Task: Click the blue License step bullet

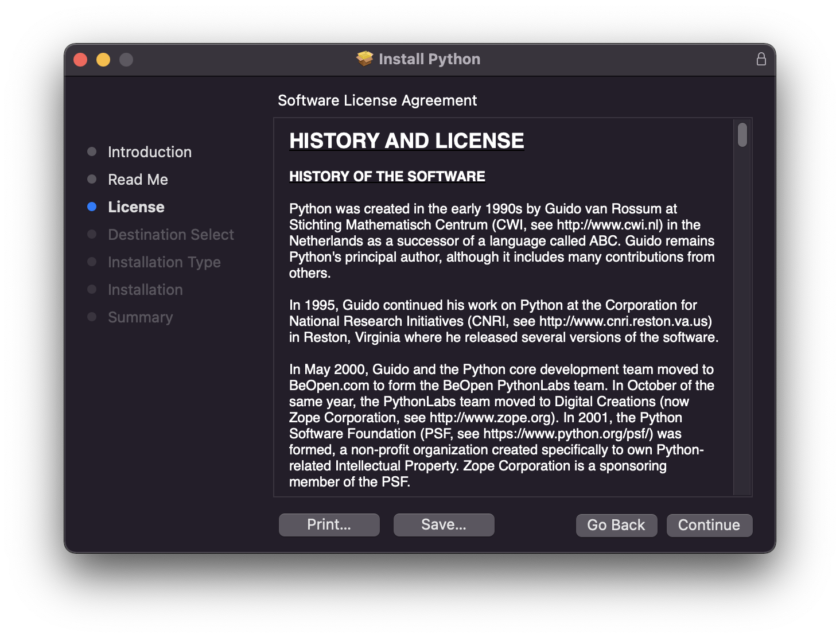Action: tap(92, 207)
